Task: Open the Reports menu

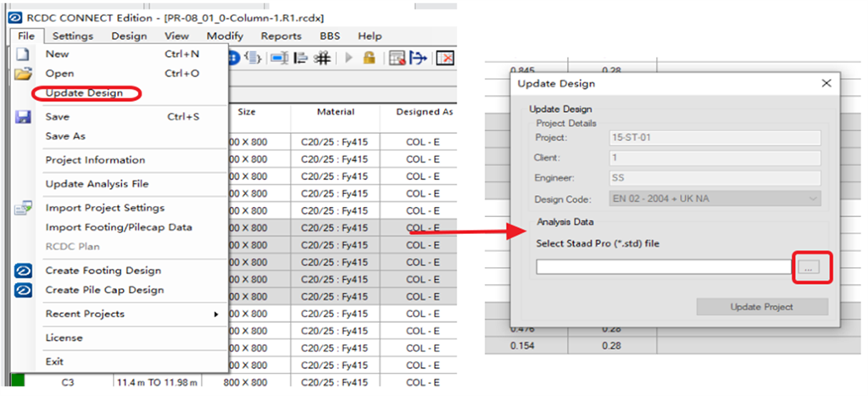Action: (281, 36)
